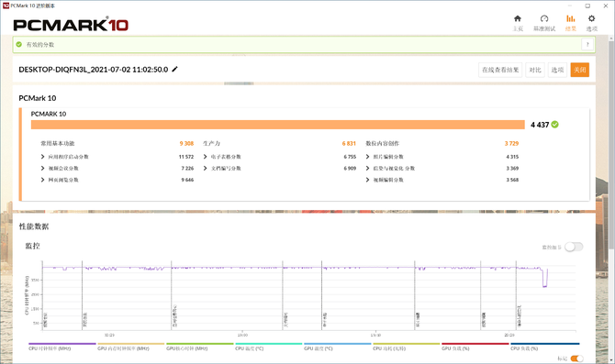Go to the Home (主页) icon
Image resolution: width=615 pixels, height=364 pixels.
point(518,18)
